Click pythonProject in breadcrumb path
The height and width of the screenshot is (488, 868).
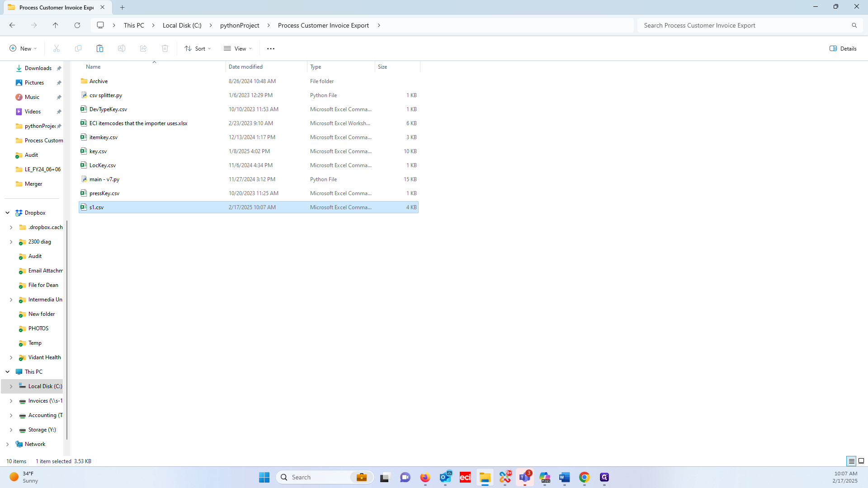[240, 25]
